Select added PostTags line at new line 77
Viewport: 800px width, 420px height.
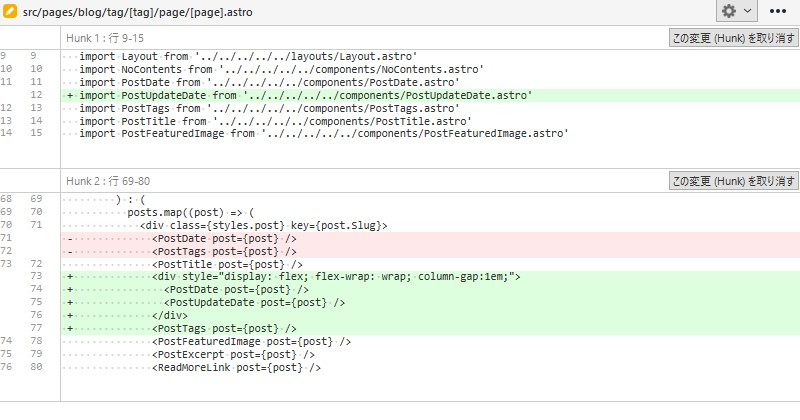pyautogui.click(x=225, y=328)
